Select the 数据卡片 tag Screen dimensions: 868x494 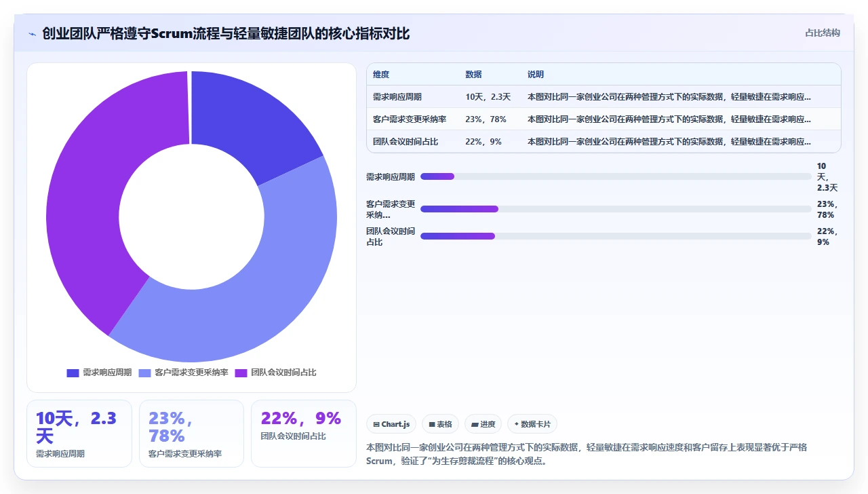coord(532,424)
